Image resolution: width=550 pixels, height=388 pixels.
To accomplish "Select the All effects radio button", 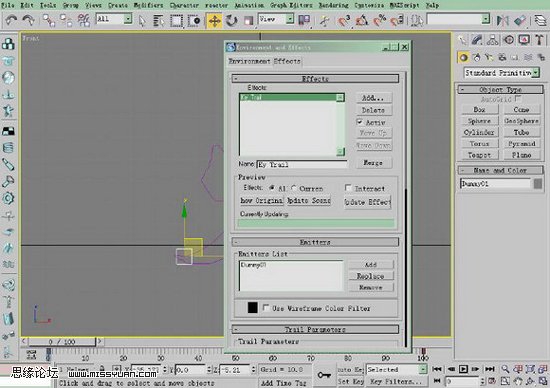I will tap(272, 188).
